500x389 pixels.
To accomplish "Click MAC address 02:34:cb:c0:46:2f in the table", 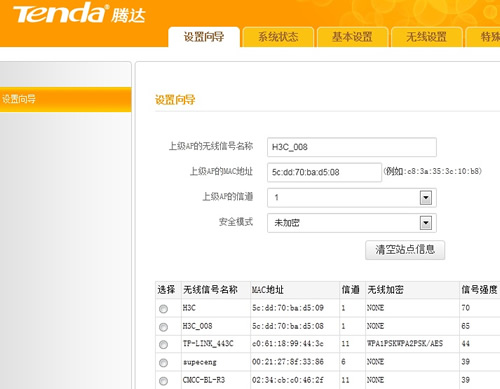I will click(288, 380).
